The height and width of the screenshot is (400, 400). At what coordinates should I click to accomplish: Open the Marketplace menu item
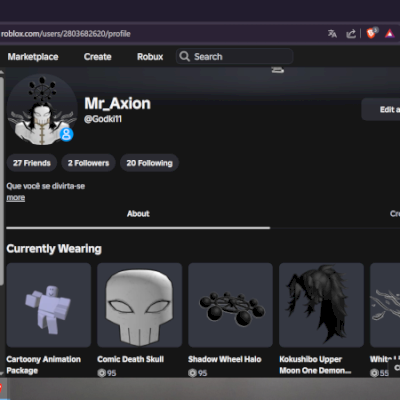[x=33, y=57]
